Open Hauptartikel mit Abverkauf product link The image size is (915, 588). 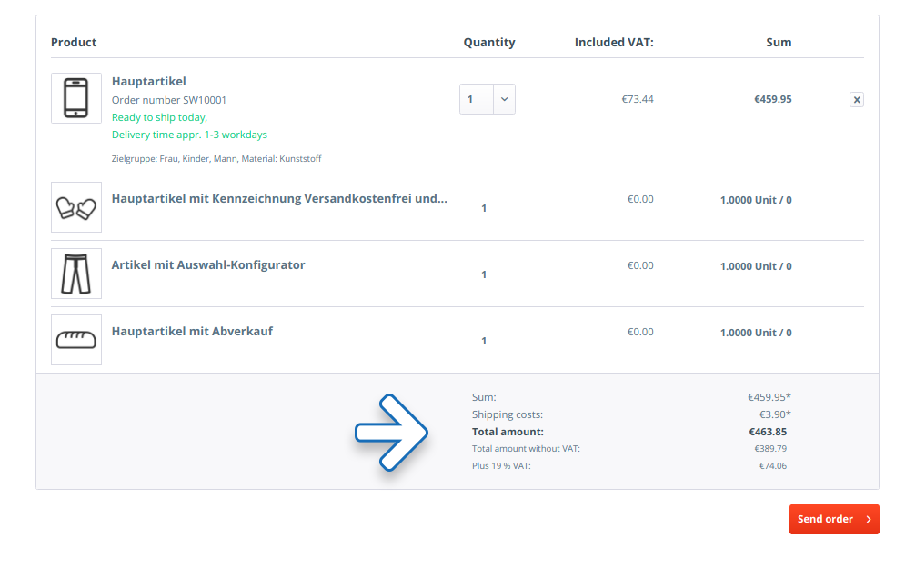pyautogui.click(x=192, y=332)
